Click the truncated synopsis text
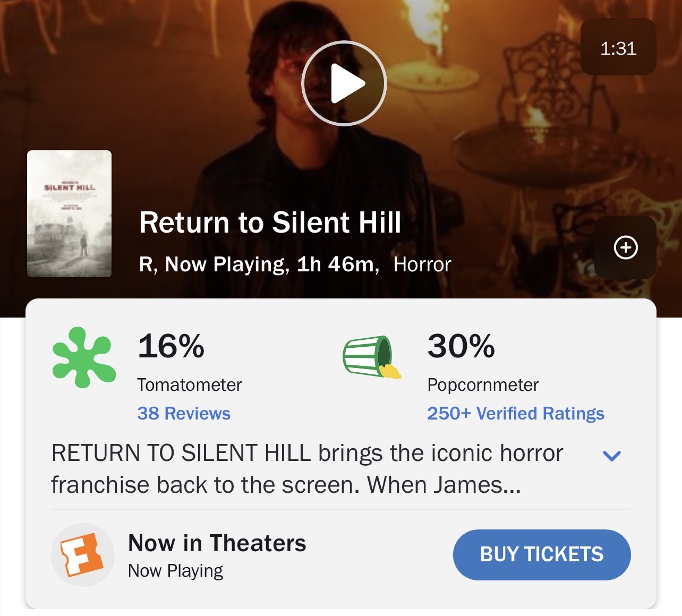The image size is (682, 616). click(307, 469)
